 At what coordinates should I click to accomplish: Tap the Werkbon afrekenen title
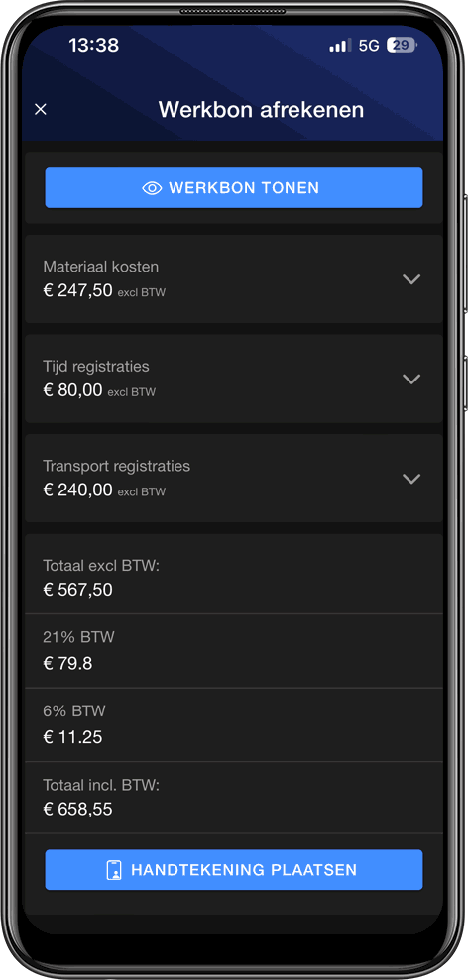[x=261, y=110]
